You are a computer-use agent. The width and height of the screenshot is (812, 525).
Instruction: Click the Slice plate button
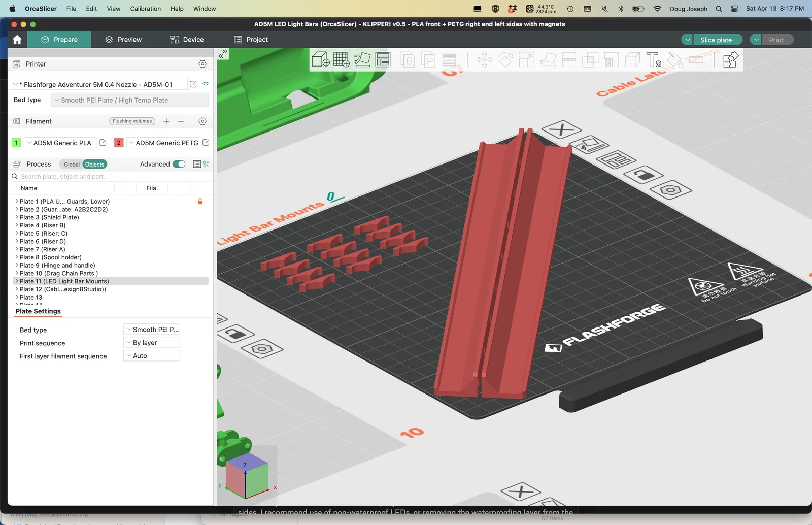tap(716, 40)
